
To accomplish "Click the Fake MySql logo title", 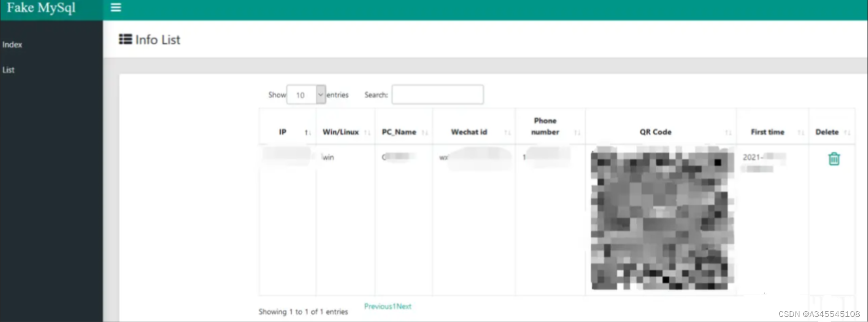I will 41,8.
